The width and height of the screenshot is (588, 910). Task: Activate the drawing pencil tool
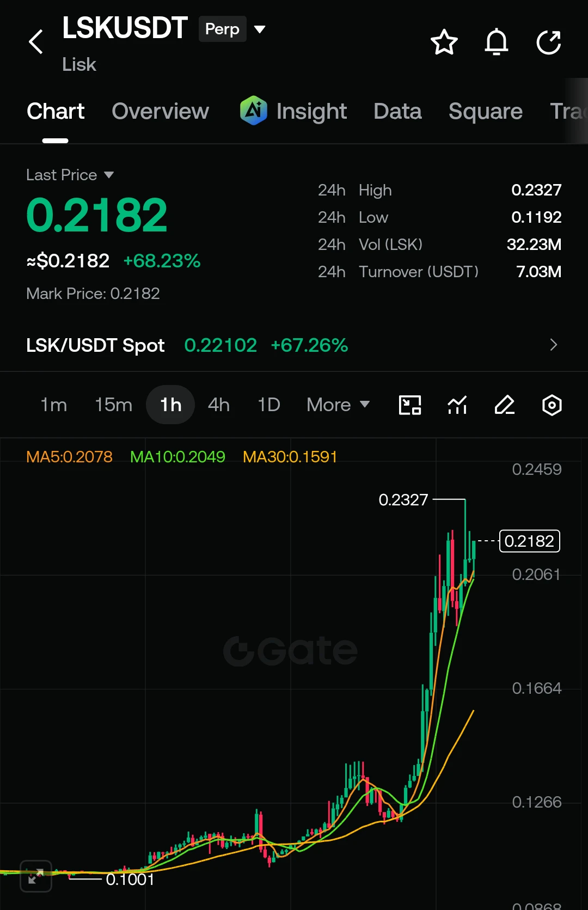point(505,405)
